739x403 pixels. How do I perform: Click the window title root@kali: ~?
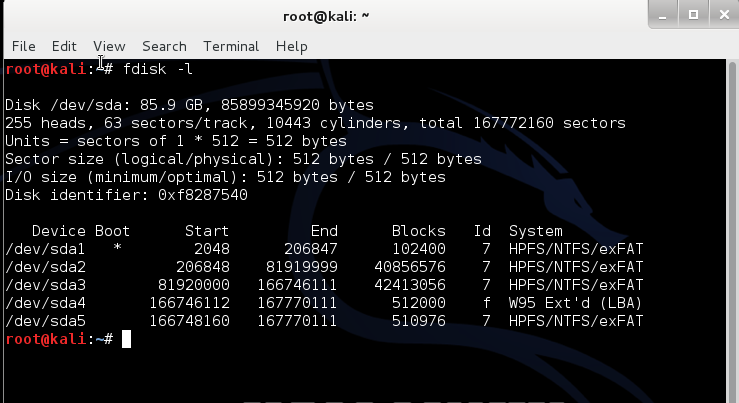326,16
